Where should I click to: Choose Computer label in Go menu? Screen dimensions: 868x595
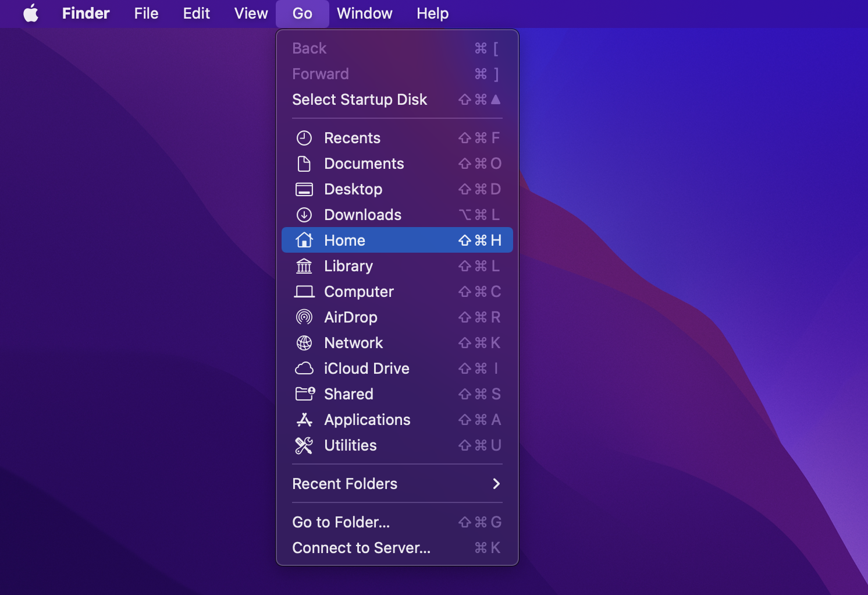pos(359,292)
